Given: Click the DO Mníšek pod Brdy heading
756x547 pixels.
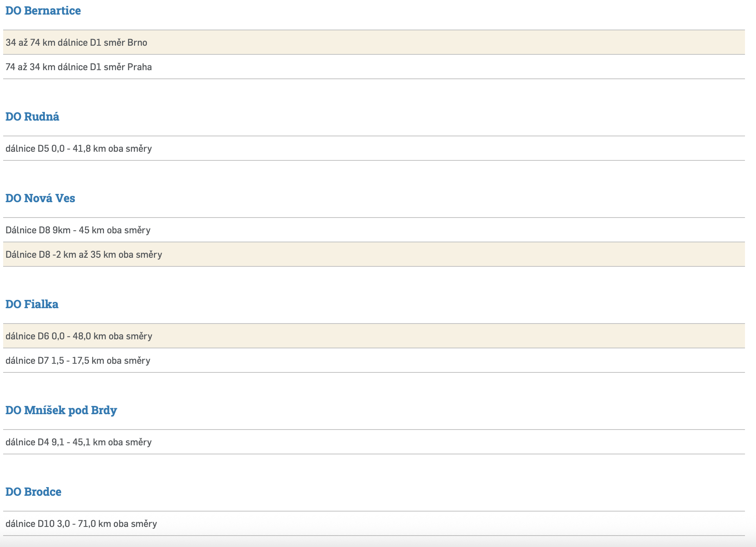Looking at the screenshot, I should pos(61,410).
